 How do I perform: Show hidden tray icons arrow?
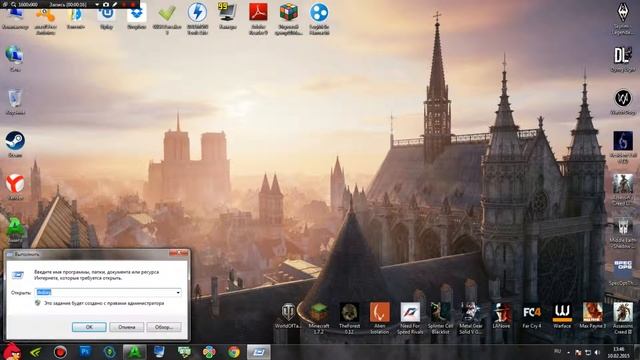(x=569, y=352)
